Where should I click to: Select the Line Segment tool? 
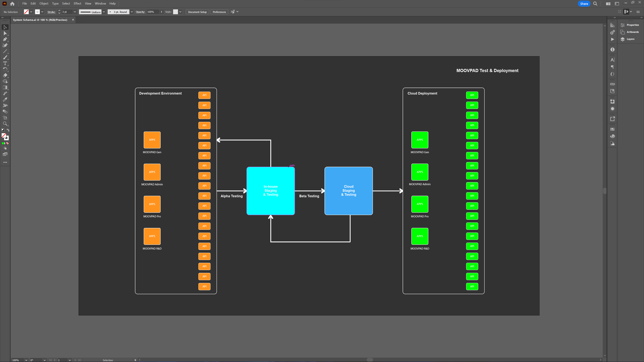click(5, 51)
